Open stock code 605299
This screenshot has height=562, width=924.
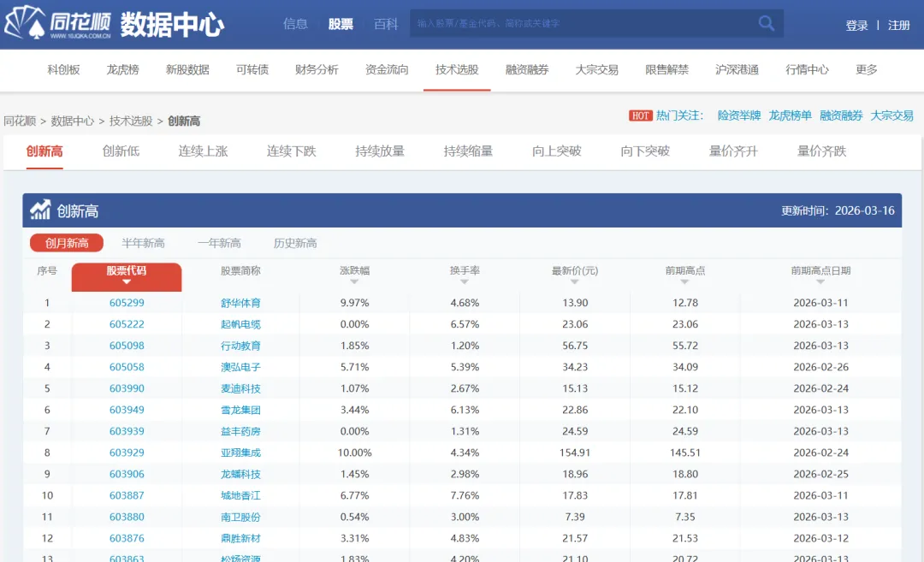pyautogui.click(x=127, y=303)
